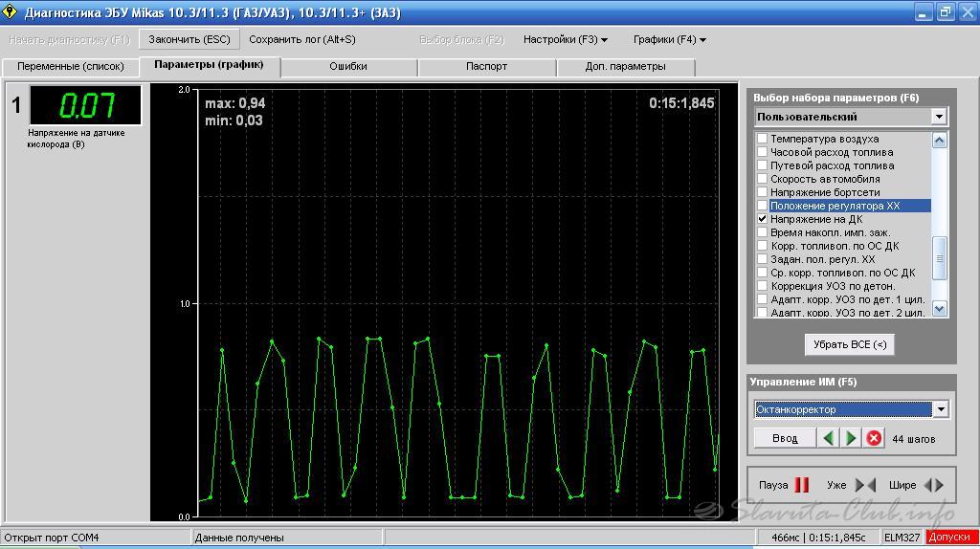Toggle 'Задан. пол. регул. ХХ' checkbox
This screenshot has height=549, width=980.
pos(762,258)
